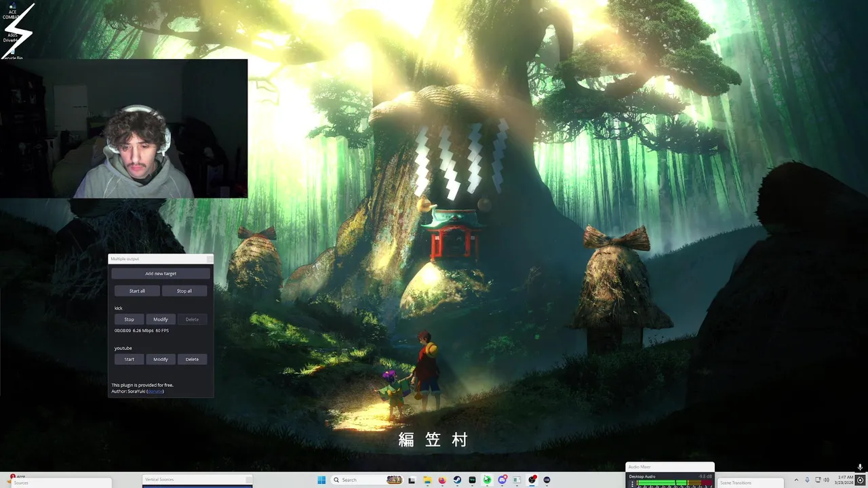The image size is (868, 488).
Task: Start the youtube output
Action: [129, 359]
